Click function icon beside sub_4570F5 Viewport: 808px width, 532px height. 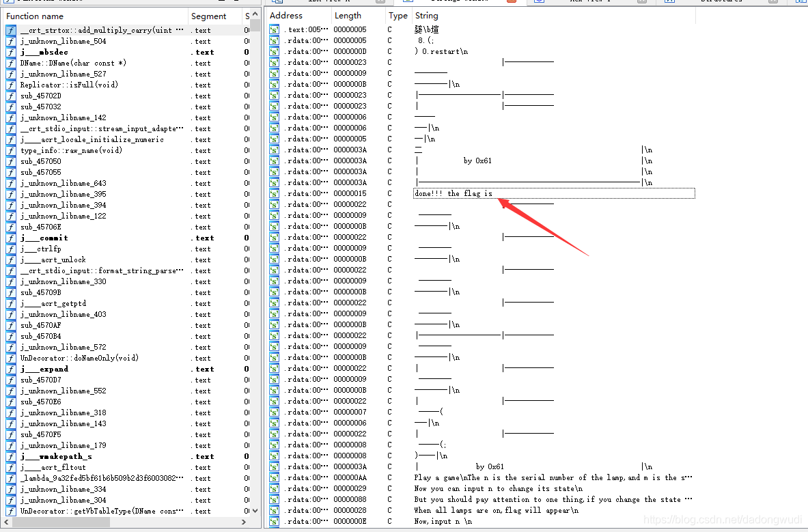coord(11,434)
